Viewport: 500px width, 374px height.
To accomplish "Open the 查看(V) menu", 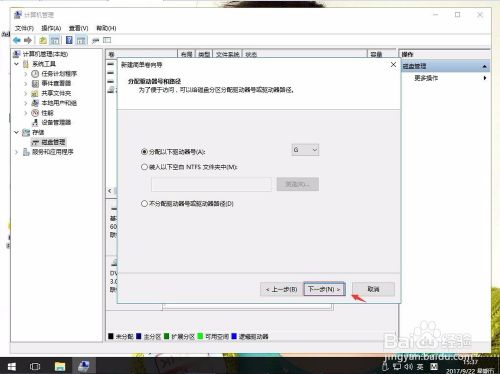I will pyautogui.click(x=78, y=28).
